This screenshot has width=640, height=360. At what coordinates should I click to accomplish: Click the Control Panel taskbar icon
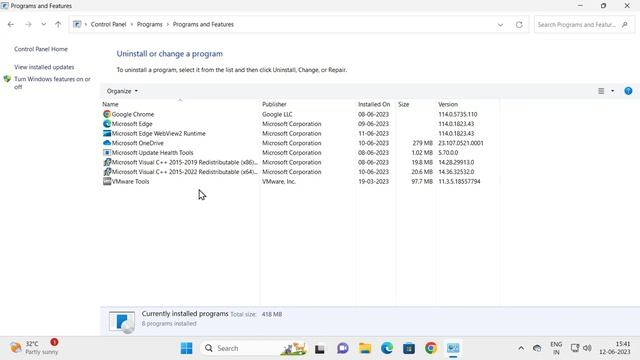coord(453,348)
